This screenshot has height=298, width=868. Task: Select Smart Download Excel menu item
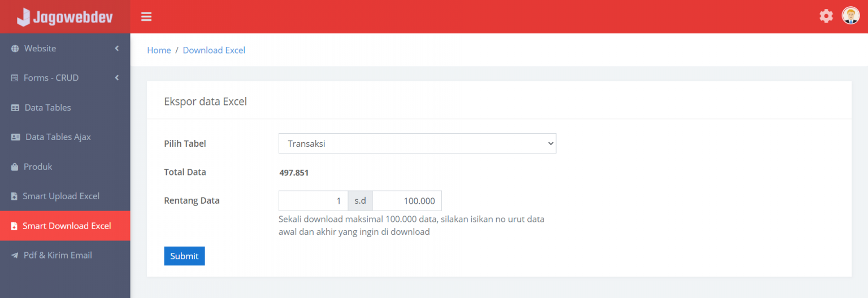67,226
